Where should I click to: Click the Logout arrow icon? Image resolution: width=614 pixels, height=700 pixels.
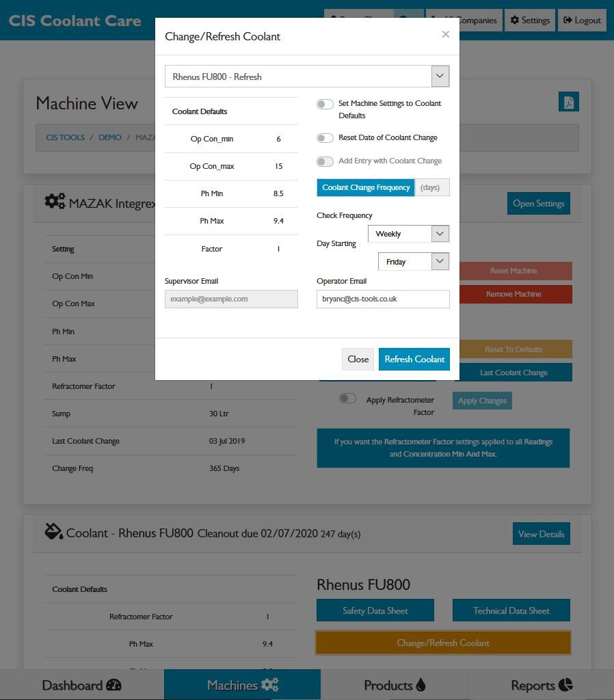click(x=568, y=21)
